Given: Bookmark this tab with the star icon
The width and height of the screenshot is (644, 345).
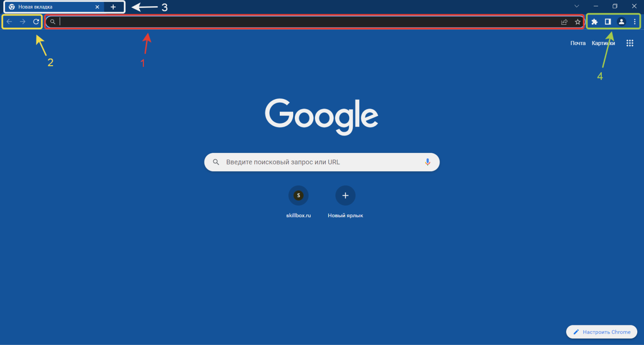Looking at the screenshot, I should tap(578, 22).
